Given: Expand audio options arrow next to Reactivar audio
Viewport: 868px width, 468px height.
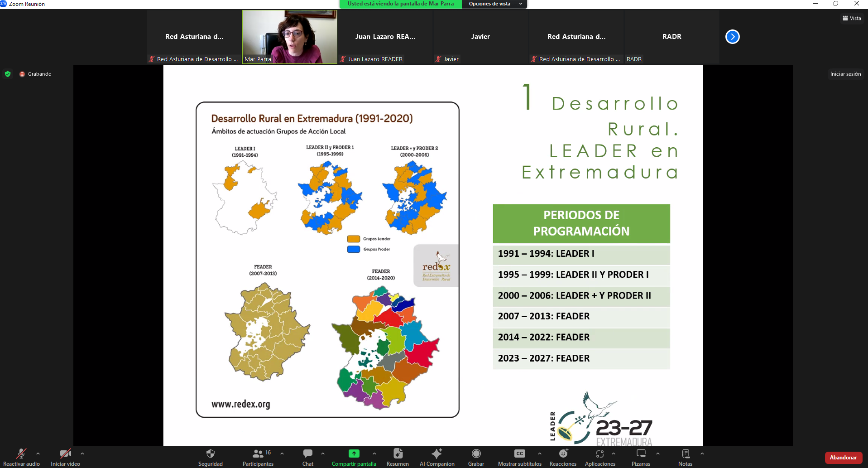Looking at the screenshot, I should pyautogui.click(x=38, y=453).
